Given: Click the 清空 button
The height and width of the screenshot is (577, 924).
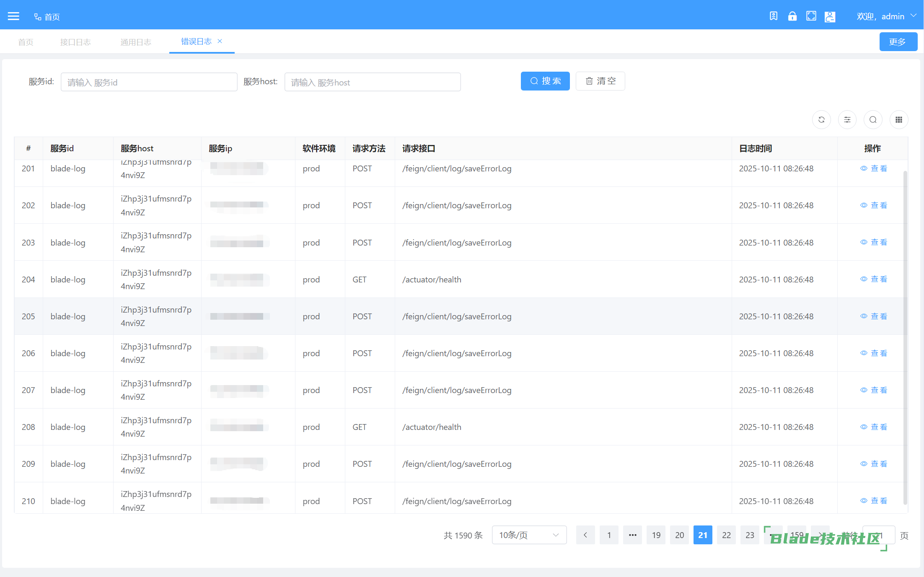Looking at the screenshot, I should [600, 81].
